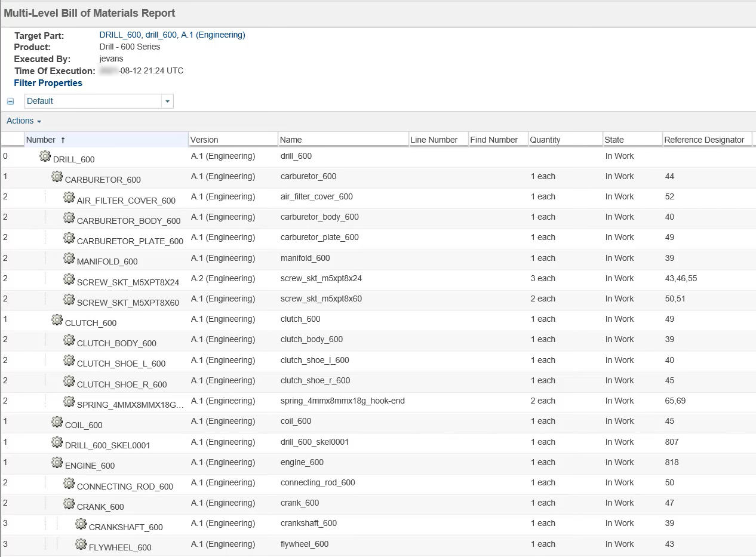Sort by the Quantity column header
The width and height of the screenshot is (756, 557).
(566, 140)
